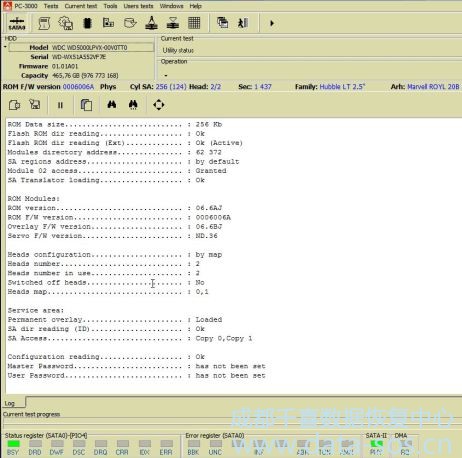The image size is (462, 458).
Task: Click the 'Heads map' 0,1 line
Action: click(x=108, y=292)
